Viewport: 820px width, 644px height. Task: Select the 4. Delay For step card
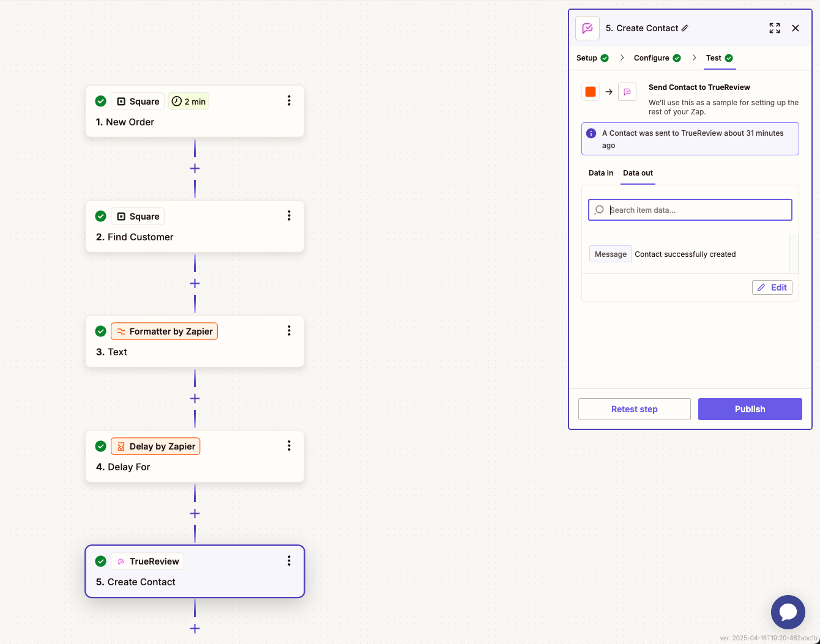195,456
